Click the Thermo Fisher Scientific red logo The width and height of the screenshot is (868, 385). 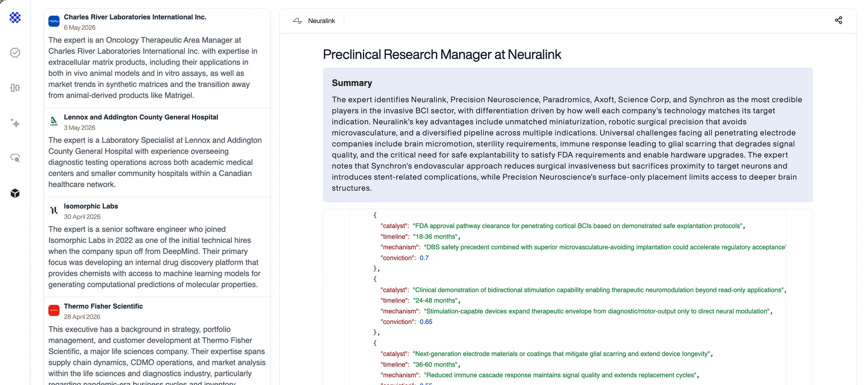click(x=54, y=310)
